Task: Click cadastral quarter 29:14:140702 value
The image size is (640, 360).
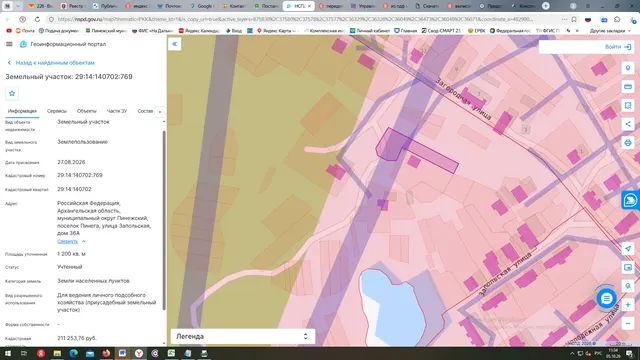Action: [x=74, y=189]
